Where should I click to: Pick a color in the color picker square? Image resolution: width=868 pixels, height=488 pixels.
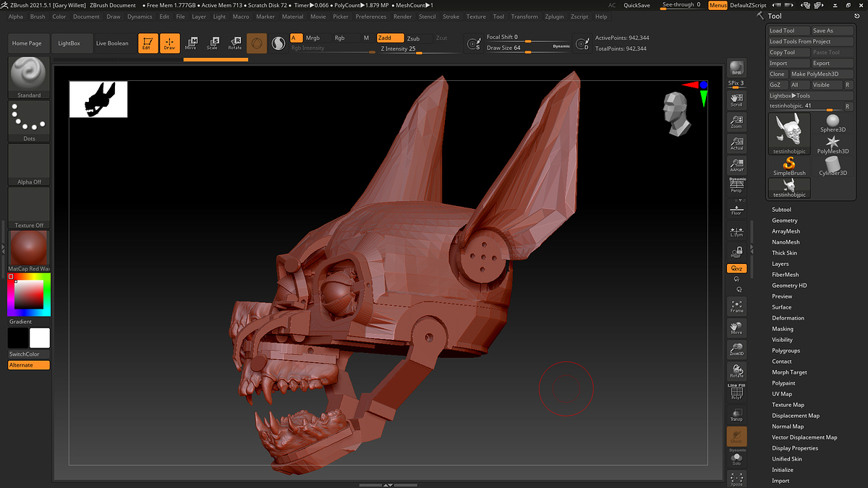[29, 295]
